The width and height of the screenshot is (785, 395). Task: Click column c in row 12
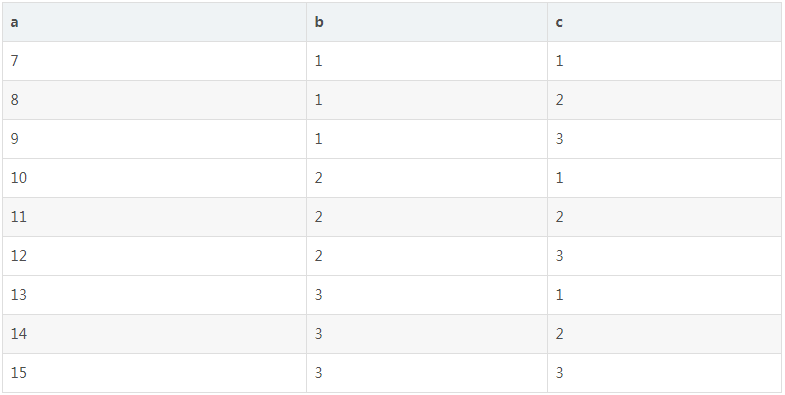point(664,256)
